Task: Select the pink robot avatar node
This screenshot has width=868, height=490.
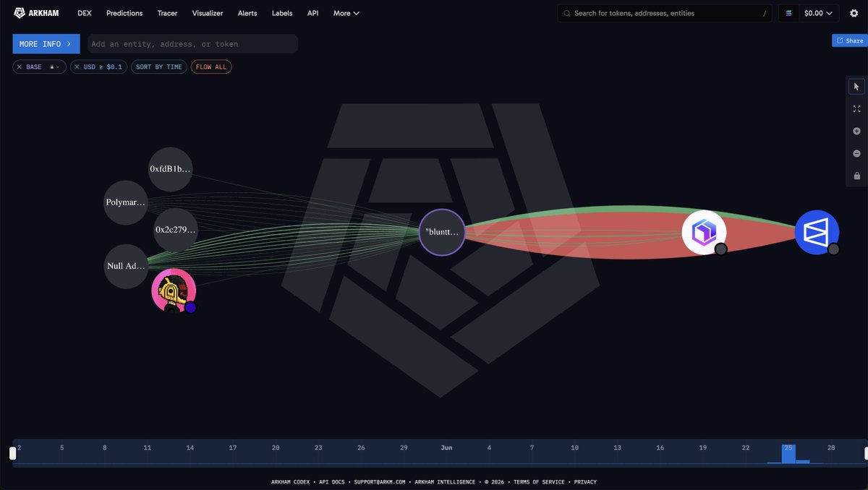Action: 174,291
